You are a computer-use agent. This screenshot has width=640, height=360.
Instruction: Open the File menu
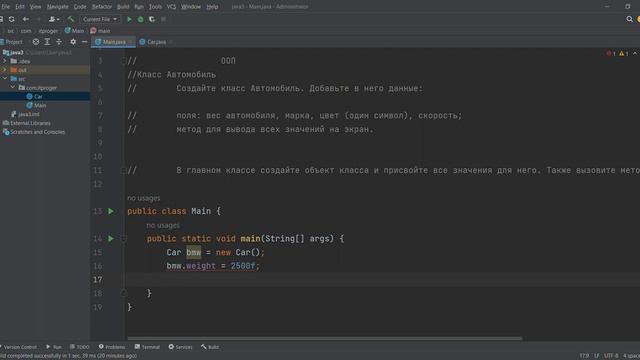[5, 7]
